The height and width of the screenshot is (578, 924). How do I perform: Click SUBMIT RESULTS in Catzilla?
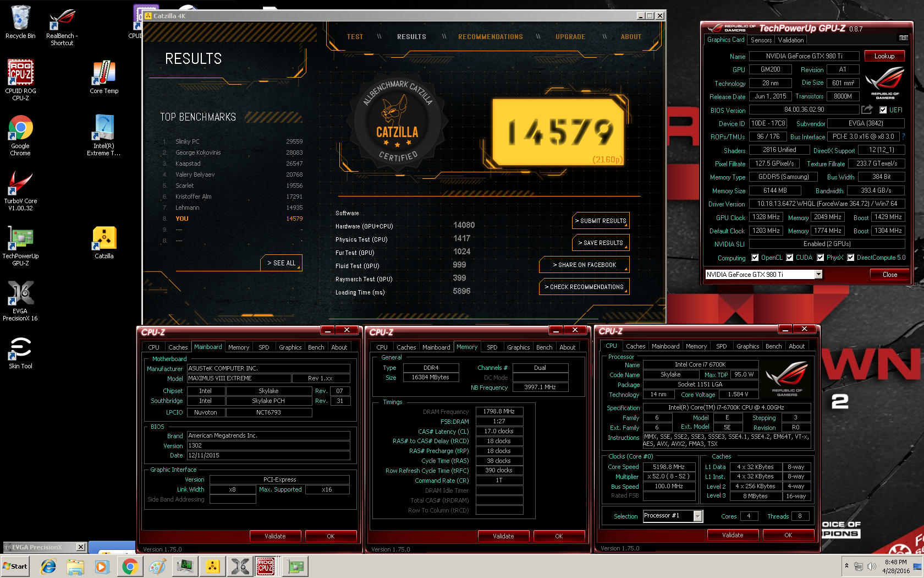coord(601,221)
